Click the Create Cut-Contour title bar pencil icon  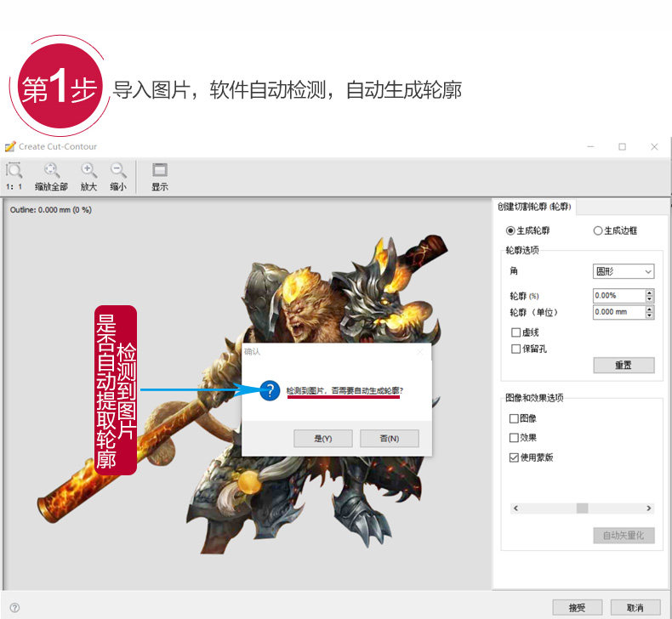[x=10, y=146]
